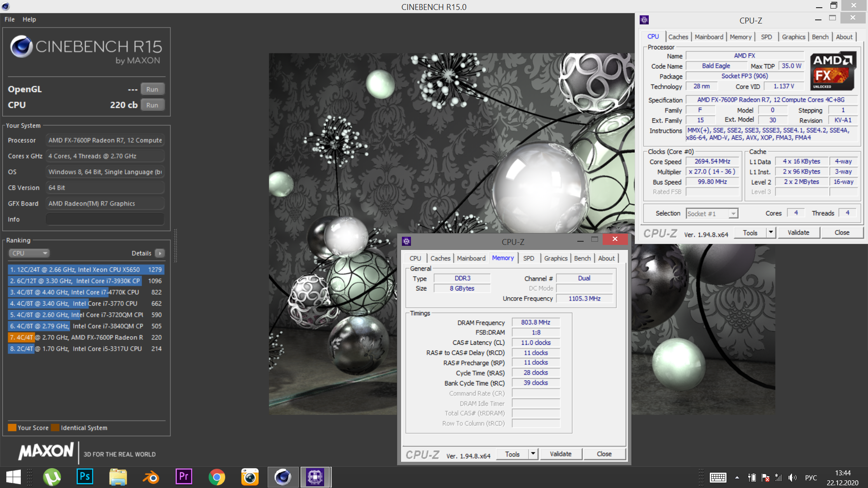Screen dimensions: 868x488
Task: Open Graphics tab in top CPU-Z window
Action: coord(793,37)
